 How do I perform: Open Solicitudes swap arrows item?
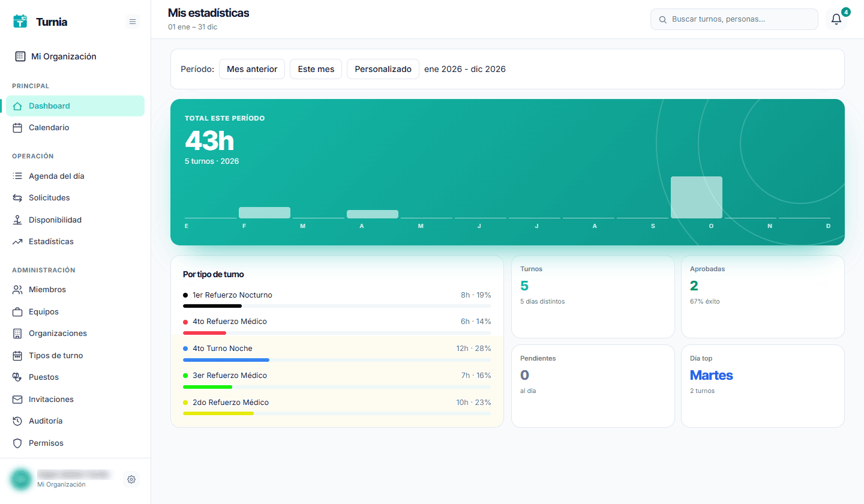(x=75, y=198)
